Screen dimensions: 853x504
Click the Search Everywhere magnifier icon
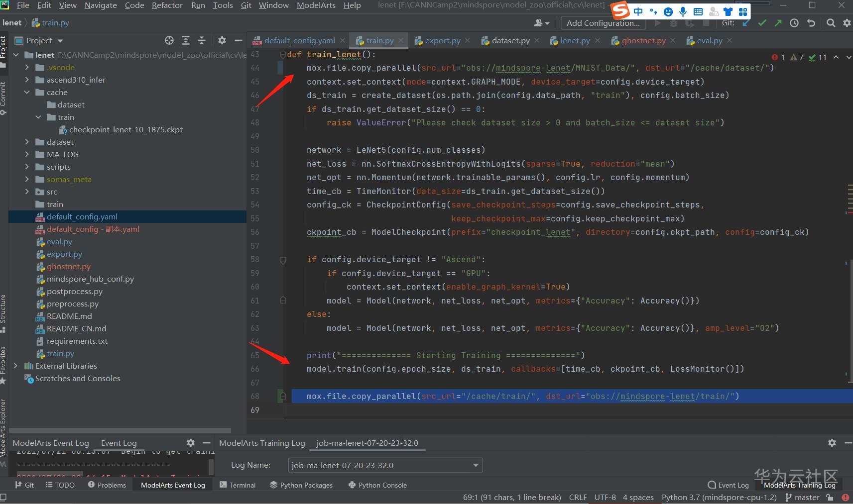pos(831,23)
